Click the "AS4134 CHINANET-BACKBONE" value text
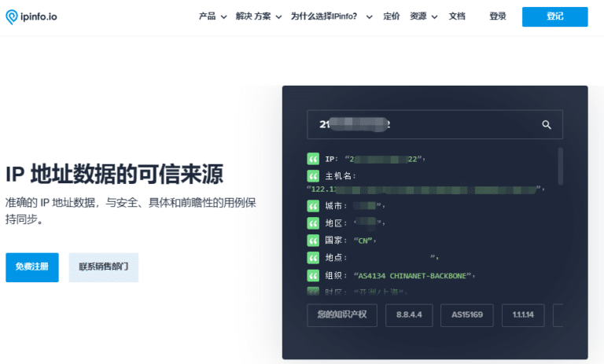 click(x=412, y=276)
